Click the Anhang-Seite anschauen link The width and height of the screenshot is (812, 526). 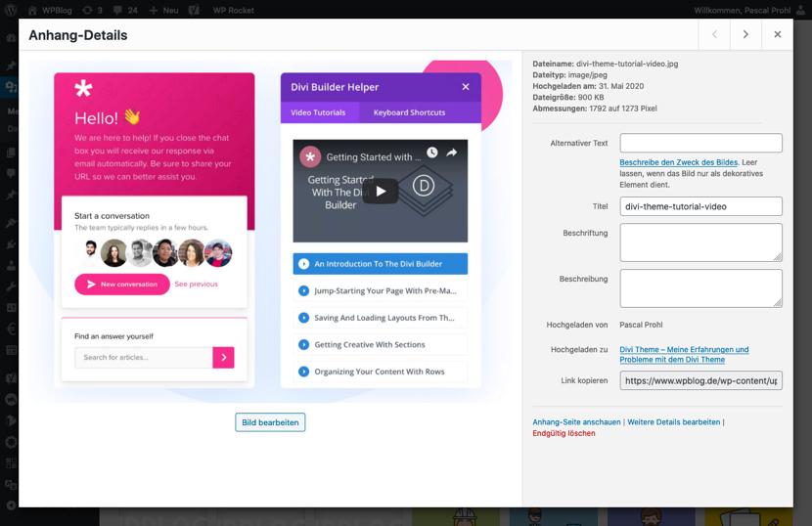(576, 422)
